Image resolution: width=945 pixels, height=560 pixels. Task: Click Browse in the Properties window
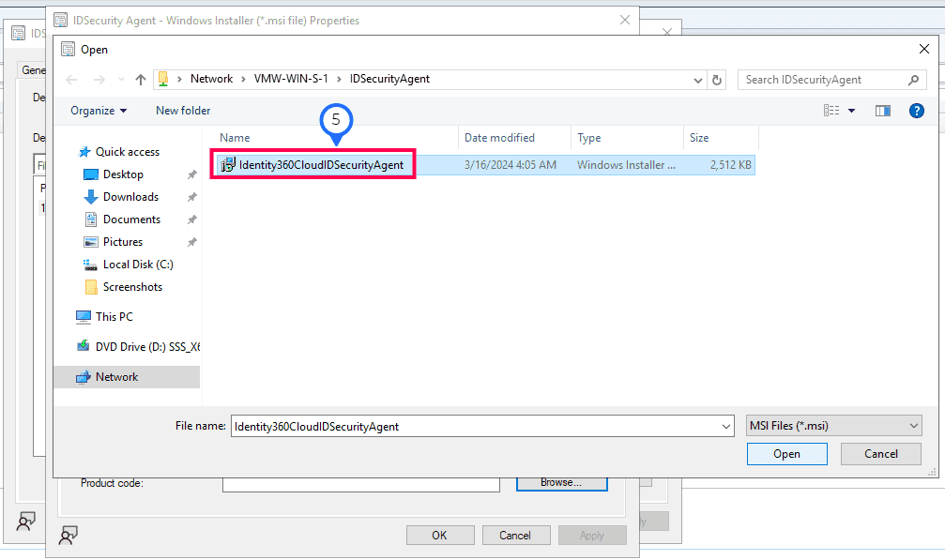(561, 483)
